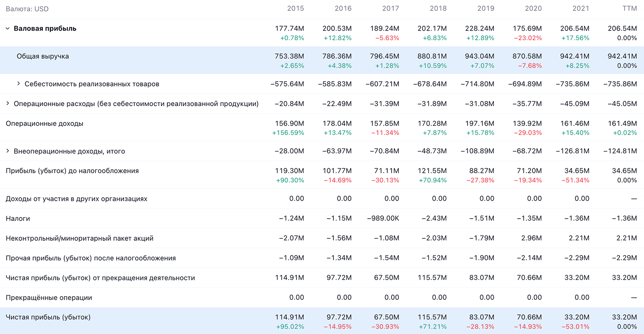644x334 pixels.
Task: Select the Чистая прибыль (убыток) label
Action: pos(48,317)
